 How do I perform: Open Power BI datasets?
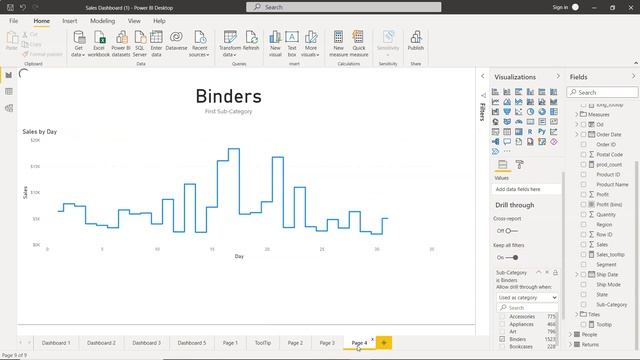(x=121, y=43)
